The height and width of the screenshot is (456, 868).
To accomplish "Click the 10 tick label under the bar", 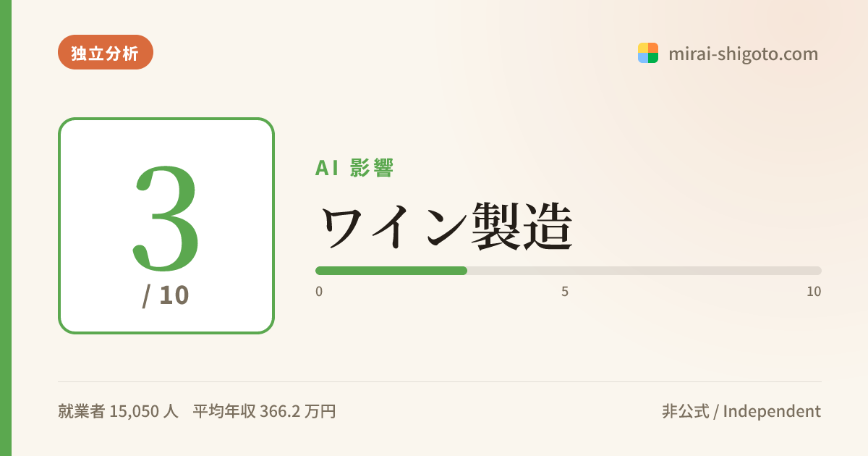I will (814, 292).
